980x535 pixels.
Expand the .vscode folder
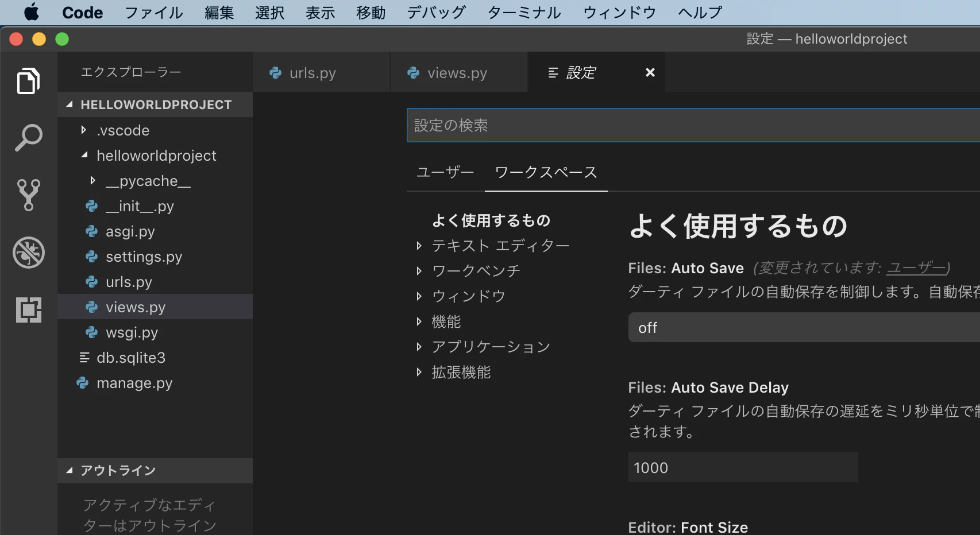84,130
